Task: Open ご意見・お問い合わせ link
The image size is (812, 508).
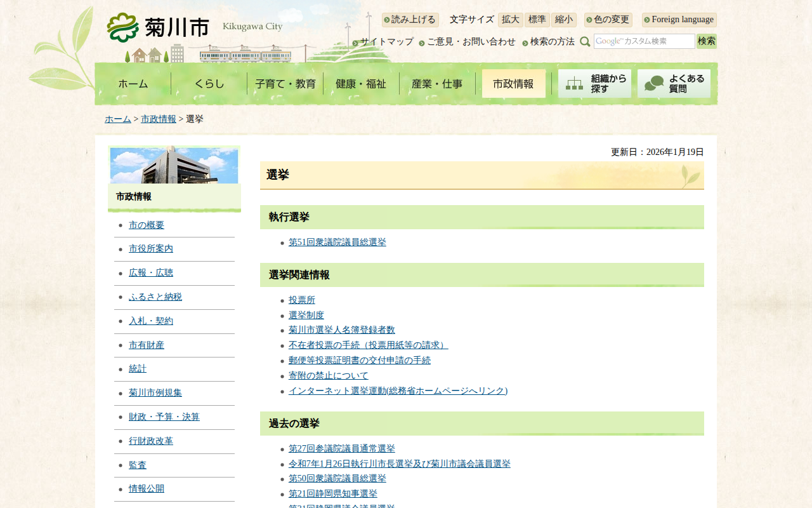Action: [471, 42]
